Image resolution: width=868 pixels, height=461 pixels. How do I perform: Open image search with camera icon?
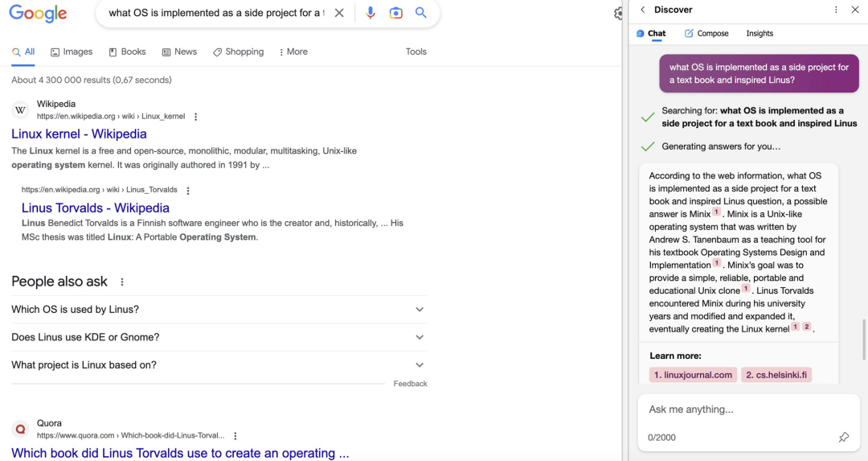(395, 13)
